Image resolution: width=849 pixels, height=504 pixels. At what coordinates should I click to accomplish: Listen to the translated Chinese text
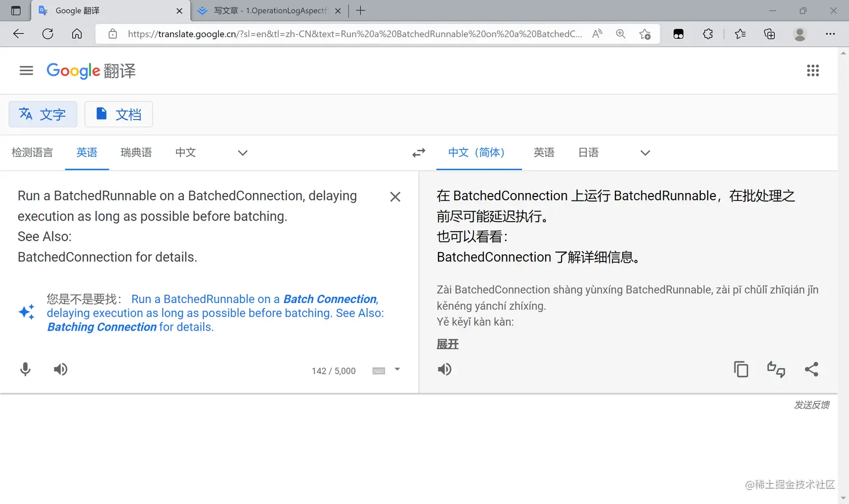(445, 369)
